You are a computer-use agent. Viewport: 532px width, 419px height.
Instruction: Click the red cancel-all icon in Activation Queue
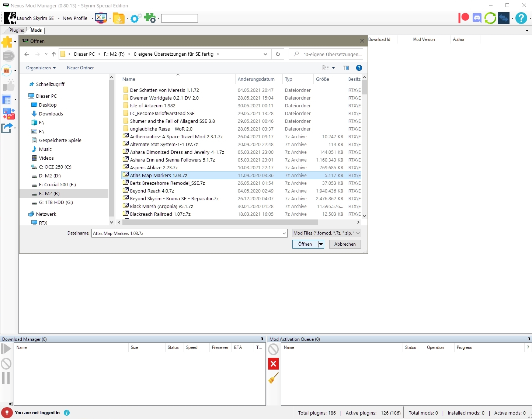[273, 364]
